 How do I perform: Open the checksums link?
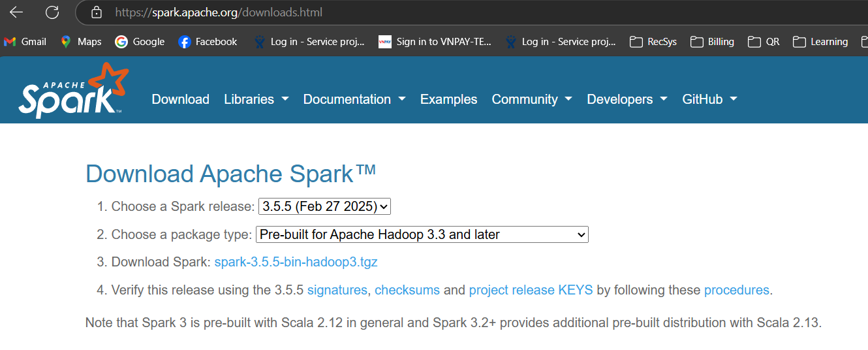[407, 290]
